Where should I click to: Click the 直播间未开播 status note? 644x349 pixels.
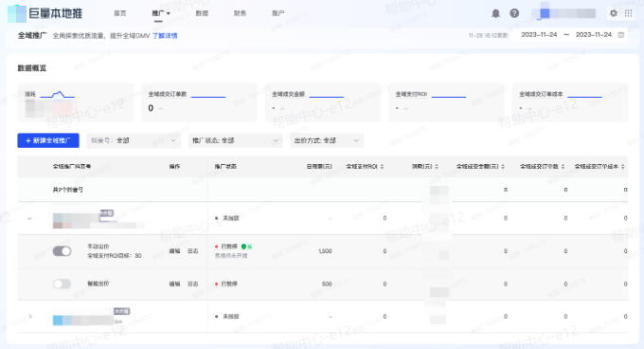(x=231, y=256)
